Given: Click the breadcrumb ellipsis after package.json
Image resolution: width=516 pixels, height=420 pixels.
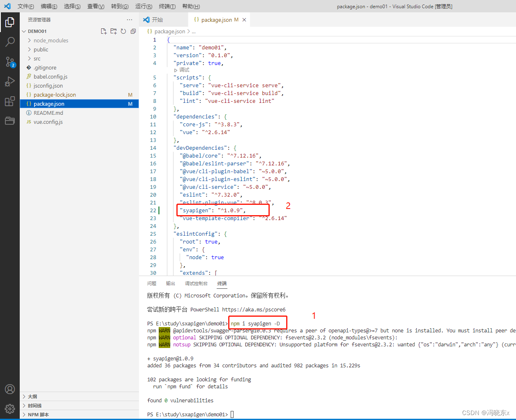Looking at the screenshot, I should (x=194, y=32).
